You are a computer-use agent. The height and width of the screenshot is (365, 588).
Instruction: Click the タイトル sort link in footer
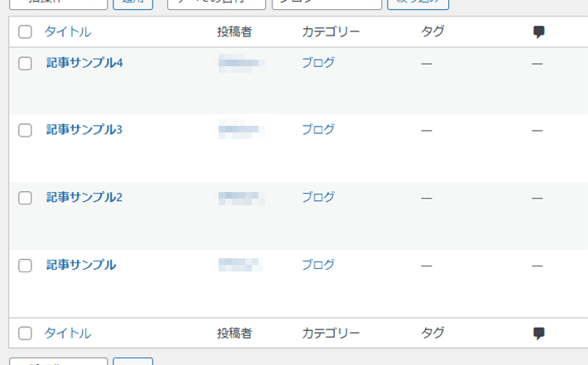[x=68, y=334]
